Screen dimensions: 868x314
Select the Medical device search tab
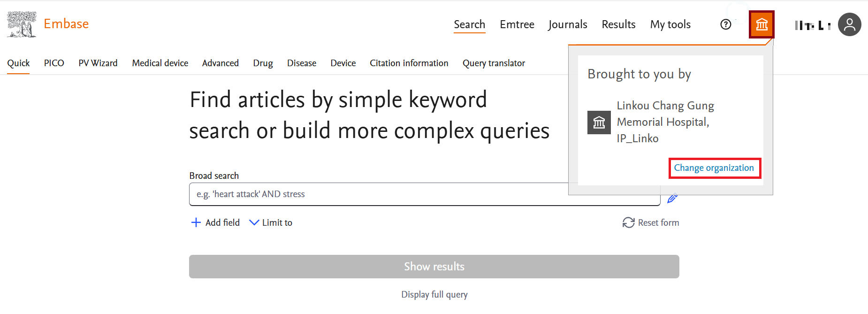click(x=160, y=63)
